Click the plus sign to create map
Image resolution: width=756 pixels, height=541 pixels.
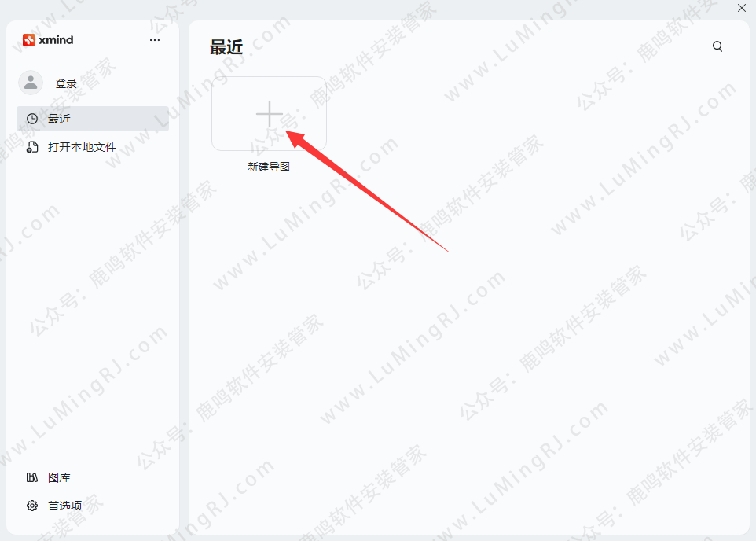point(270,114)
